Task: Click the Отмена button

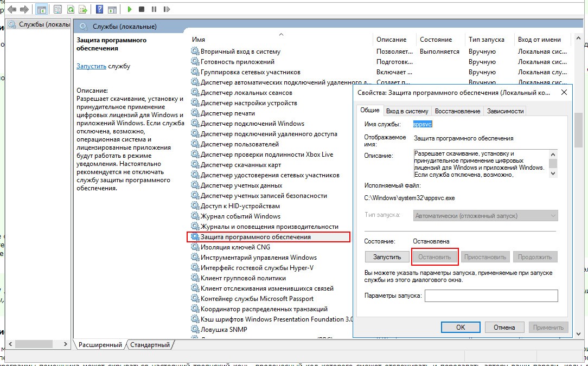Action: click(x=504, y=327)
